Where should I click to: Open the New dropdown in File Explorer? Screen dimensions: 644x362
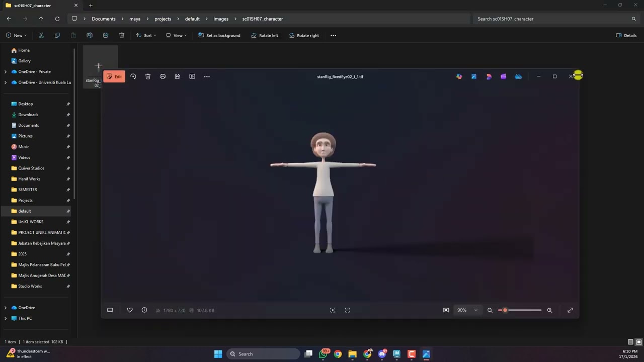[16, 35]
